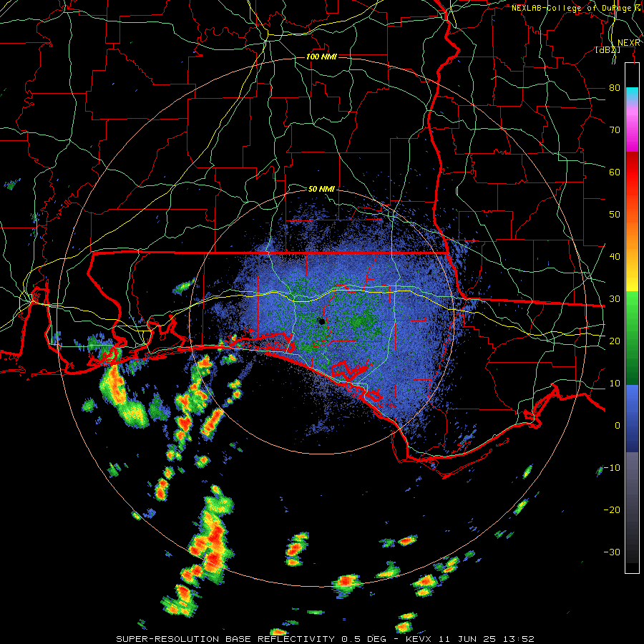Click the [dBZ] unit label above color scale

click(x=608, y=50)
